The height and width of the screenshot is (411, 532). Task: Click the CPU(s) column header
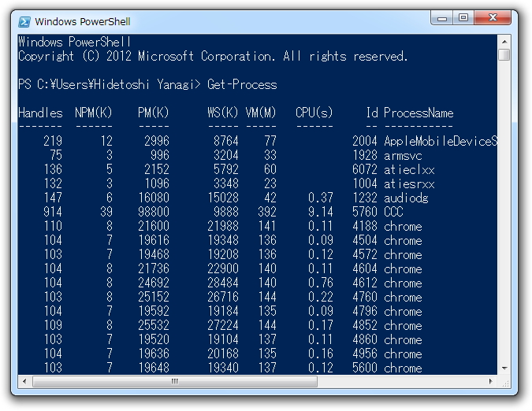(314, 113)
